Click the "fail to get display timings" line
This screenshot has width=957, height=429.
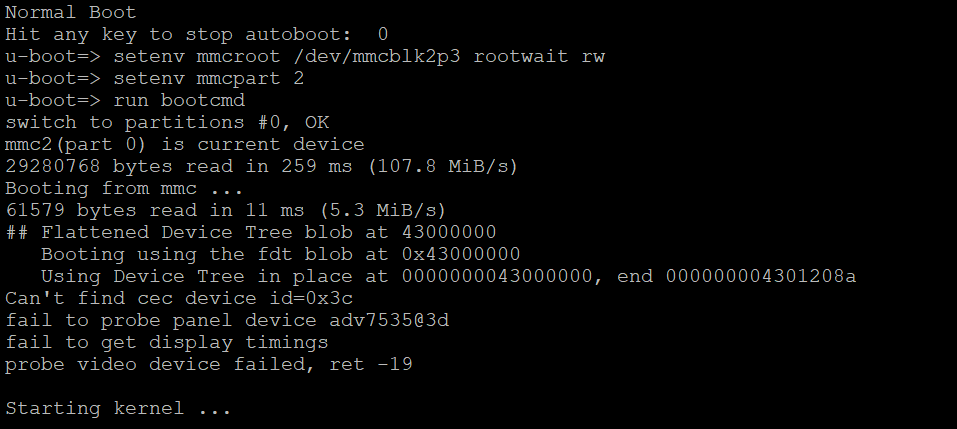166,342
